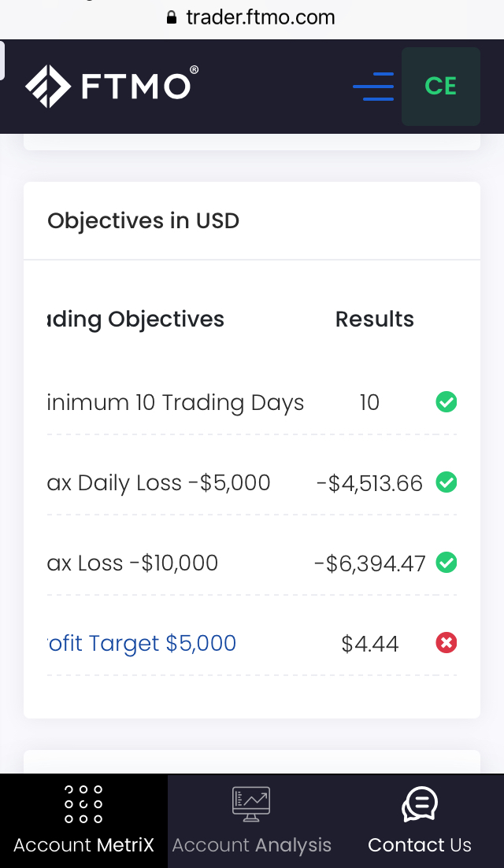This screenshot has width=504, height=868.
Task: Click green checkmark beside Max Loss result
Action: click(447, 563)
